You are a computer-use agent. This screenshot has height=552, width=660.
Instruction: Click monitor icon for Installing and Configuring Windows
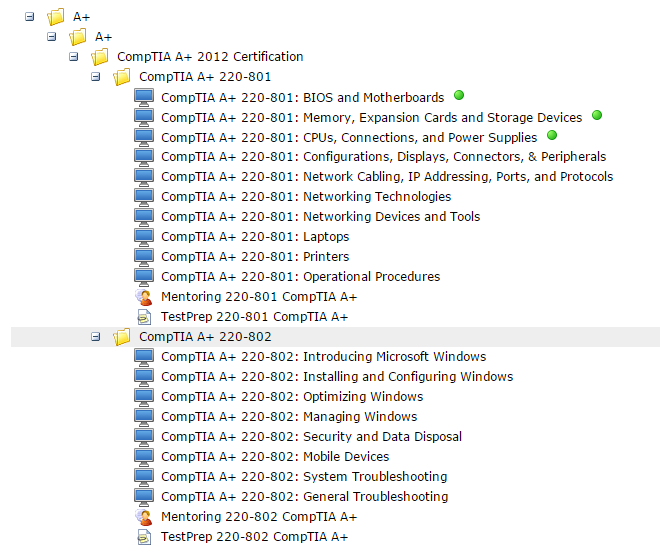tap(144, 377)
